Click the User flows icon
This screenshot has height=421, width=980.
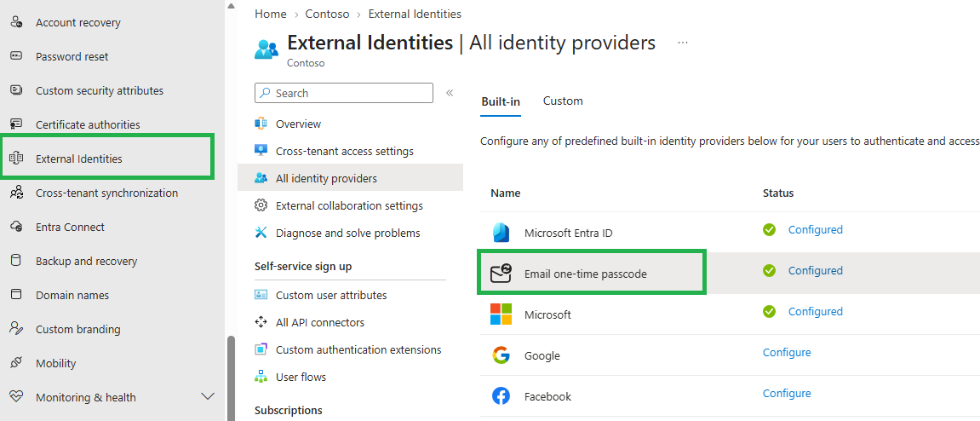click(261, 378)
